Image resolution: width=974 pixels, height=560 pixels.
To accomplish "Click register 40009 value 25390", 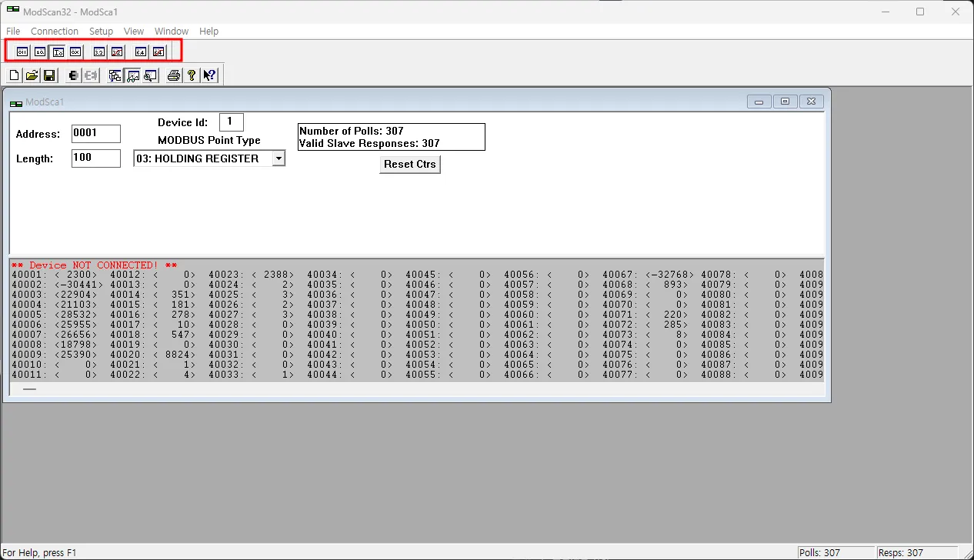I will [76, 355].
